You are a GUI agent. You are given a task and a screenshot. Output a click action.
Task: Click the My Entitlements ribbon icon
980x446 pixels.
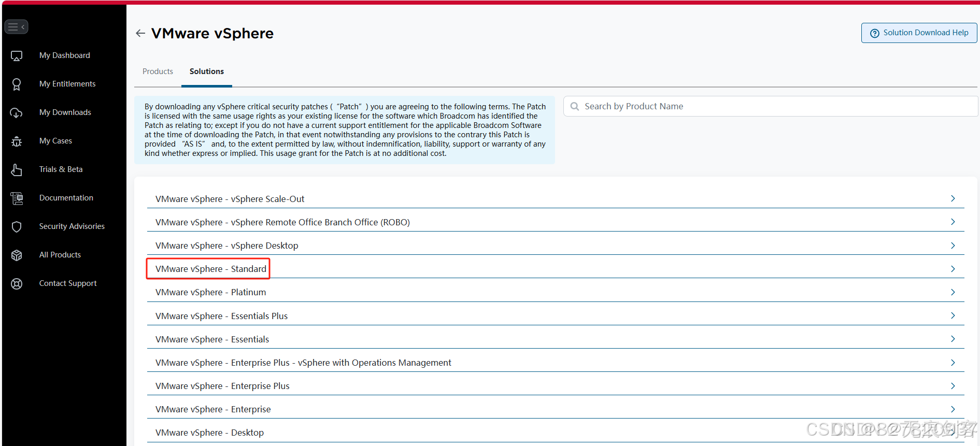[17, 84]
